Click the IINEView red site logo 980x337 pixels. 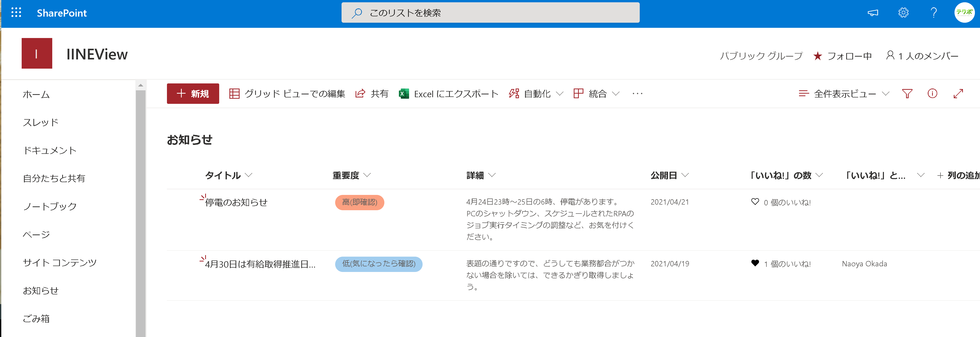[37, 53]
